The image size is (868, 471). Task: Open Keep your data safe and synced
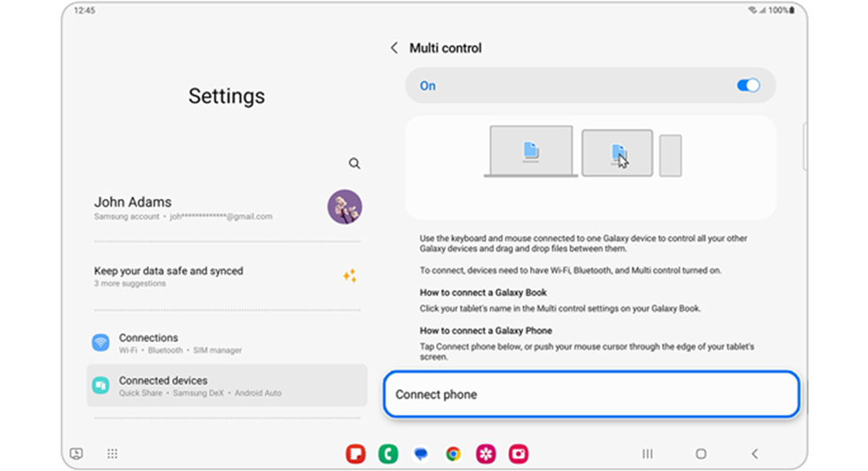click(227, 275)
